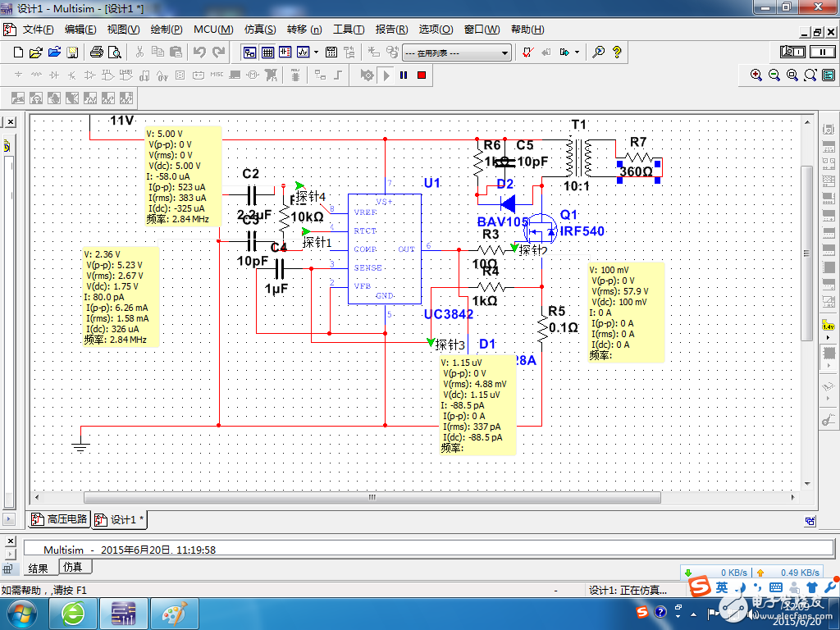Open Multisim help question mark
Viewport: 840px width, 630px height.
tap(617, 52)
